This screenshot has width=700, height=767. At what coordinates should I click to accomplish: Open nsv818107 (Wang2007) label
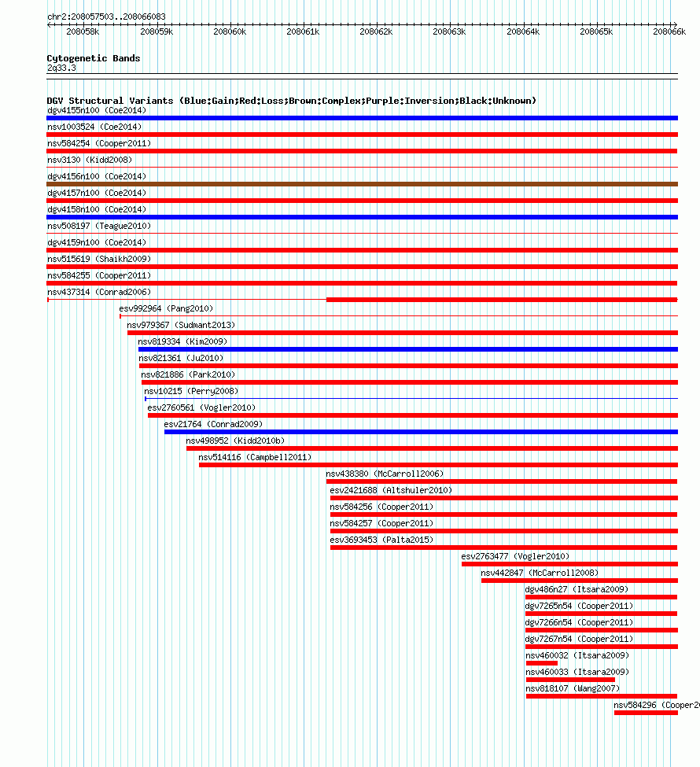[573, 689]
